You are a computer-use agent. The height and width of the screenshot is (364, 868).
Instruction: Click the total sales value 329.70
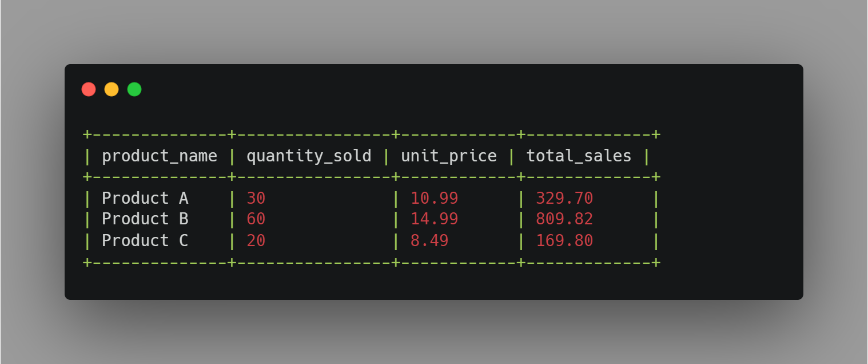coord(564,198)
